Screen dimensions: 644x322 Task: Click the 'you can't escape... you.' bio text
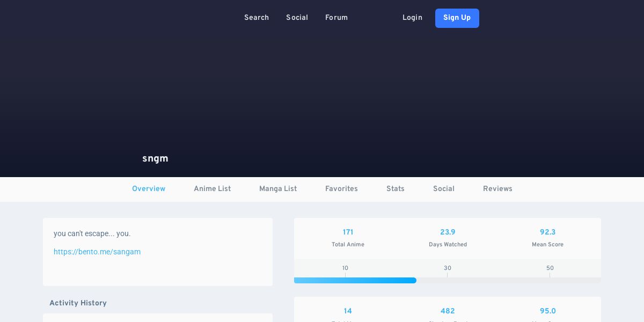(92, 233)
